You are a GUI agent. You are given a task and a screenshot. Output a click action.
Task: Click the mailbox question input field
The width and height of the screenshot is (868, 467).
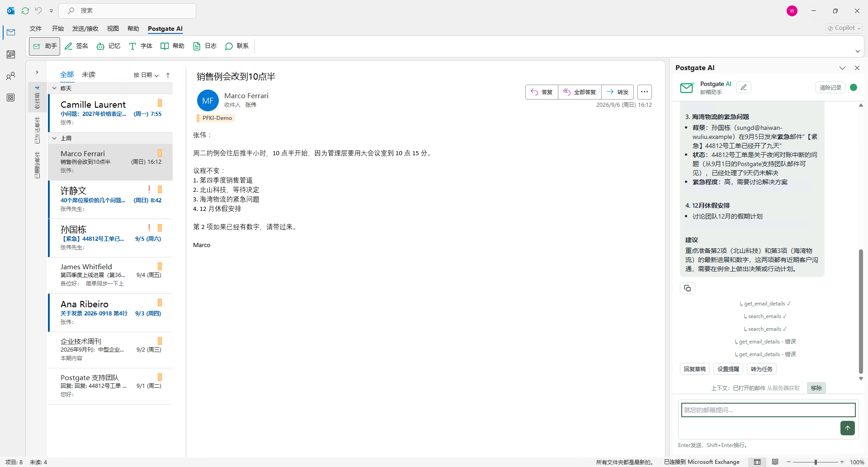click(x=768, y=410)
